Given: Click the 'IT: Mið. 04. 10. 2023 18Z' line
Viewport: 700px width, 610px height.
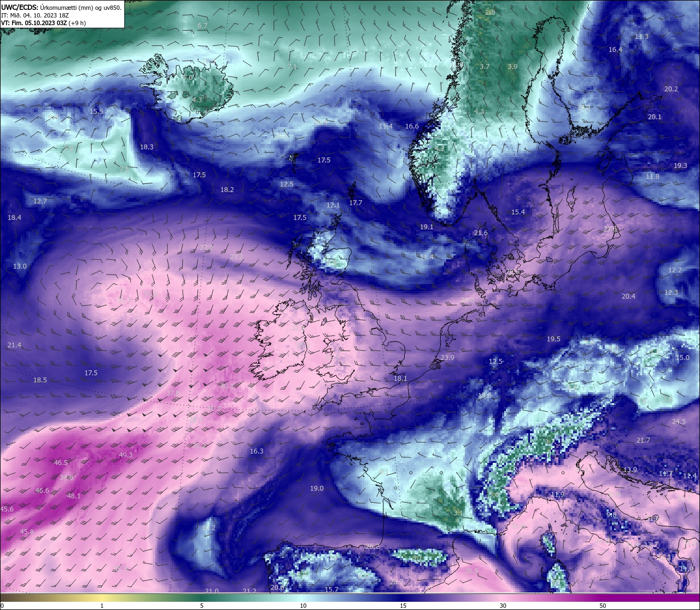Looking at the screenshot, I should 34,15.
